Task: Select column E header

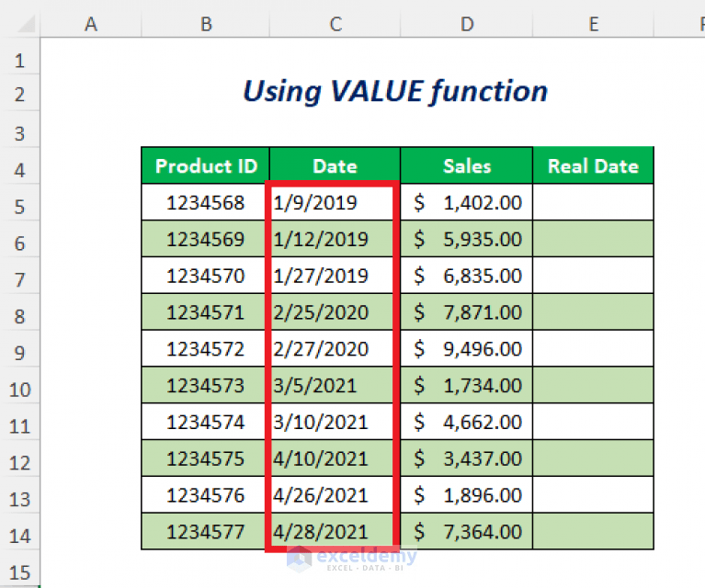Action: pos(594,24)
